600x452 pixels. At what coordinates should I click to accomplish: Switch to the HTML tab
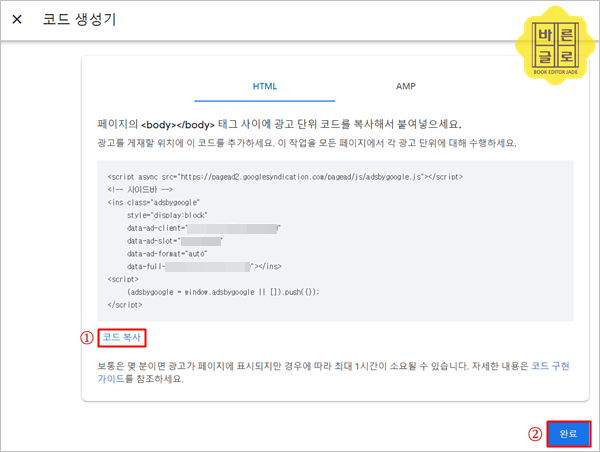pos(265,86)
